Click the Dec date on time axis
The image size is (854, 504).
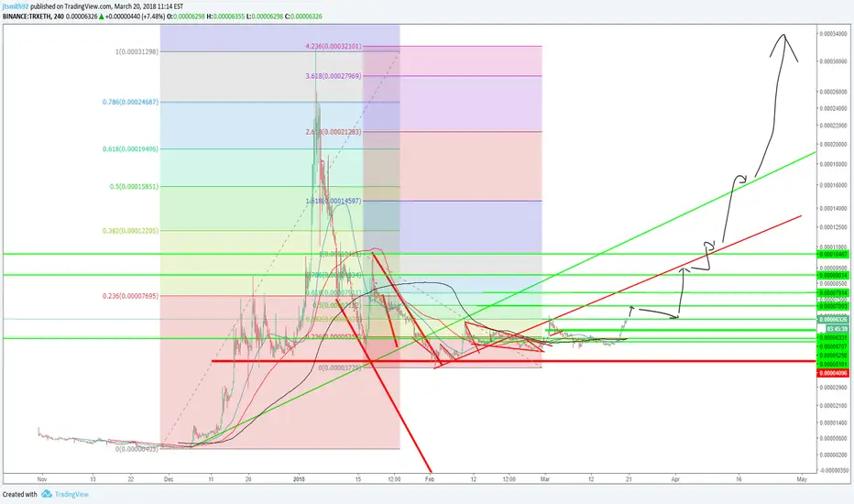click(169, 479)
